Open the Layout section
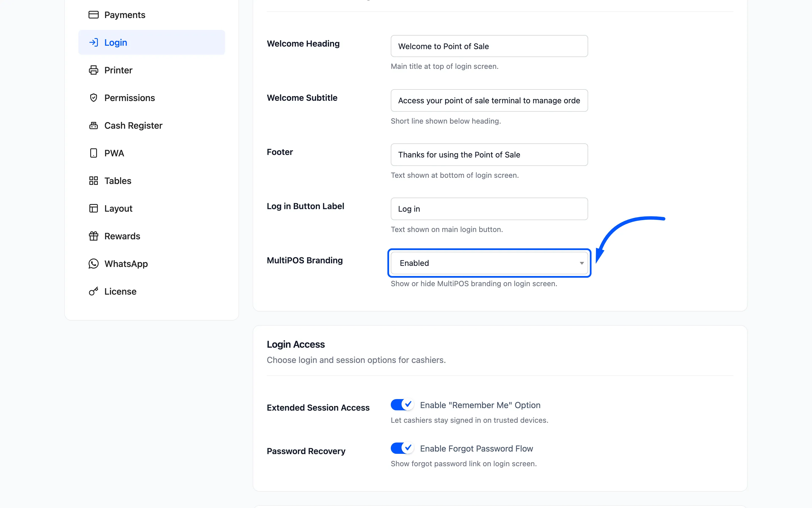This screenshot has width=812, height=508. [151, 208]
